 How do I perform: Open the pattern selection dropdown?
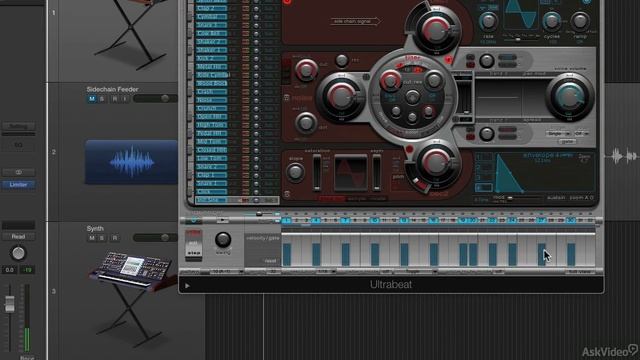227,271
